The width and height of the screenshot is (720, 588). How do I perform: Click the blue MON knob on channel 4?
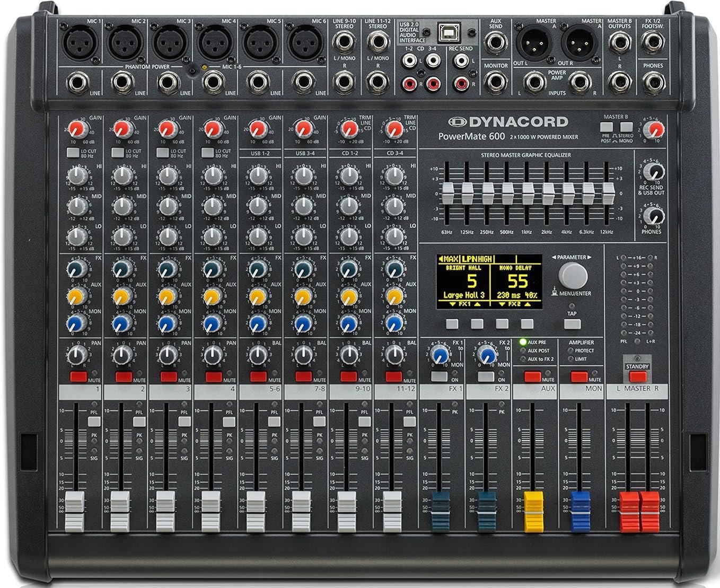click(212, 322)
